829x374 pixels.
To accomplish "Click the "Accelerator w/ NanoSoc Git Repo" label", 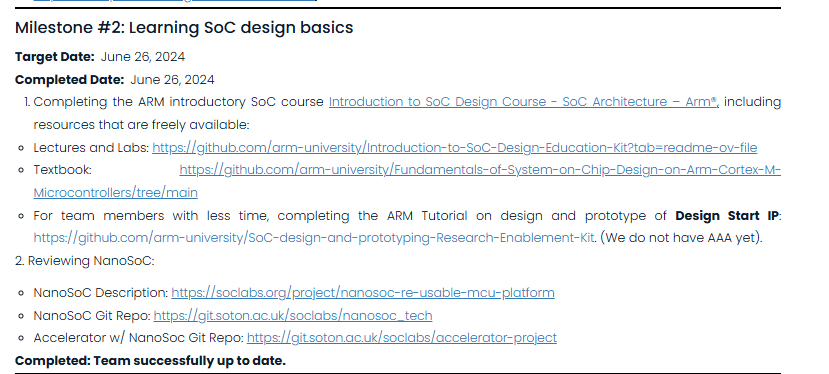I will [139, 337].
